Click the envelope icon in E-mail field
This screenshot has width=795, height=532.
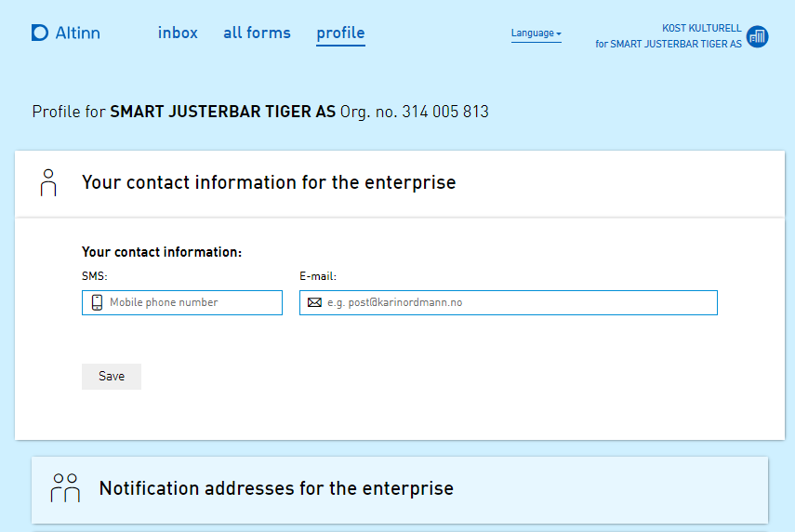314,302
